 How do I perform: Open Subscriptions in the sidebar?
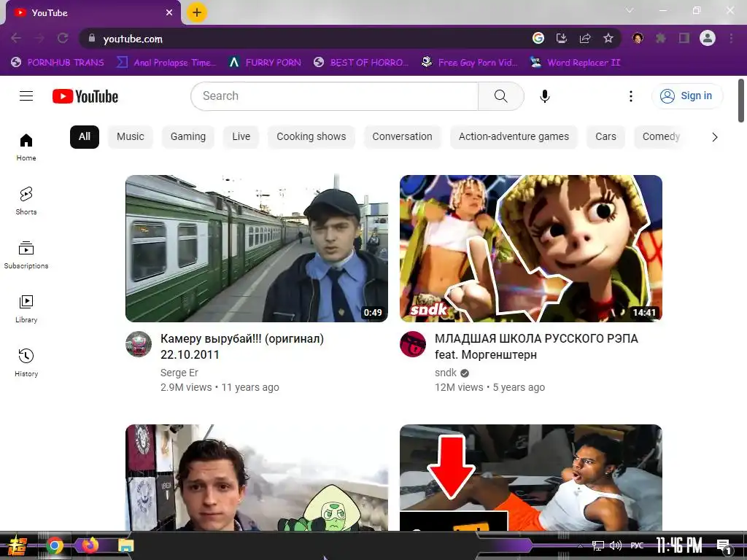(x=26, y=254)
